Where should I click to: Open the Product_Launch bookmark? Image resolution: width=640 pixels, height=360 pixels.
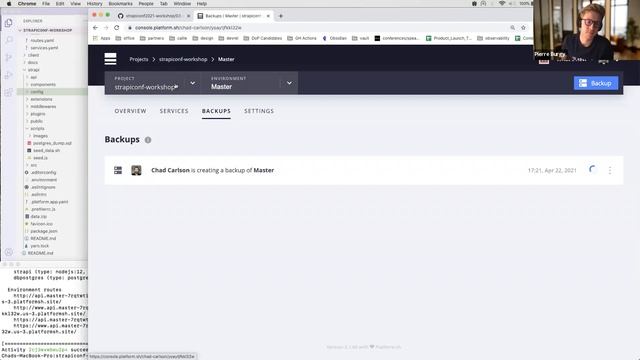pyautogui.click(x=449, y=38)
